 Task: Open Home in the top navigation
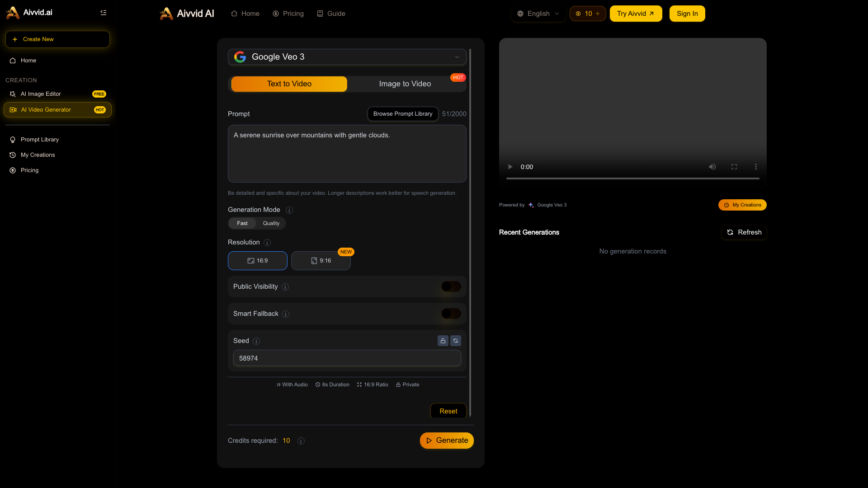pos(245,14)
